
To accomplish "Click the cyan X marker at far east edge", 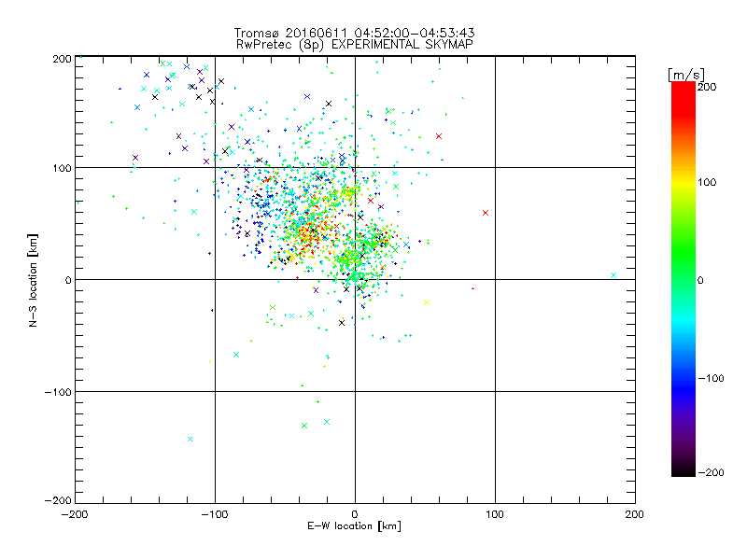I will point(613,275).
